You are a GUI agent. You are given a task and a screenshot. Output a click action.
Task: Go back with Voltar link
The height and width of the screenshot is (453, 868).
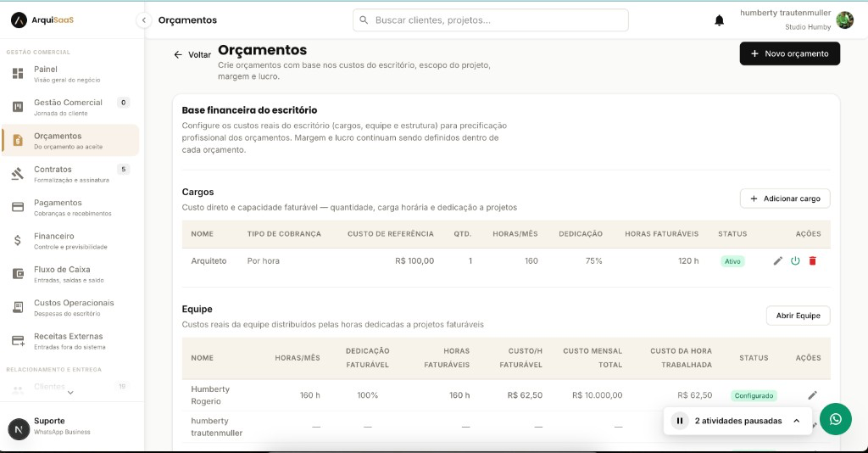192,55
